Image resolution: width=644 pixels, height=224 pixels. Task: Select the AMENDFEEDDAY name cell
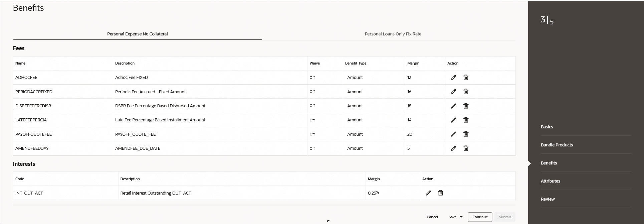pos(32,148)
